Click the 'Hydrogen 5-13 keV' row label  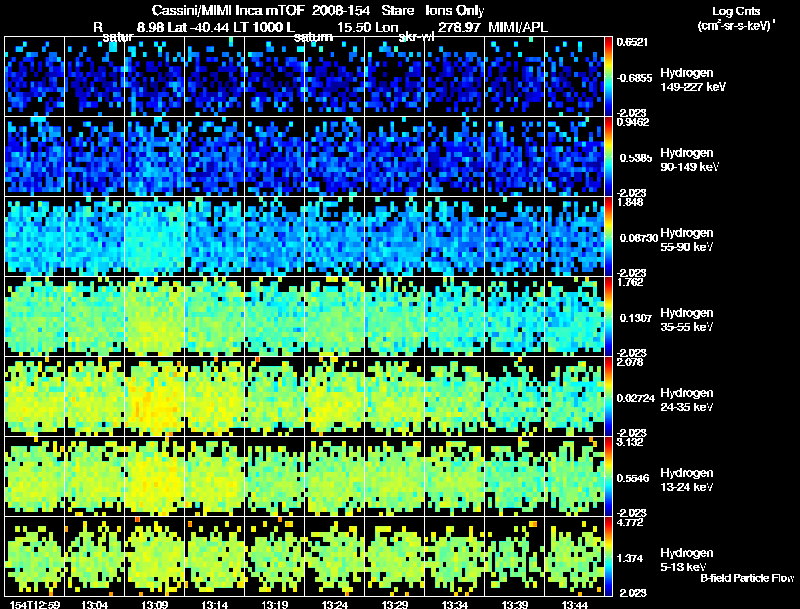pos(687,560)
